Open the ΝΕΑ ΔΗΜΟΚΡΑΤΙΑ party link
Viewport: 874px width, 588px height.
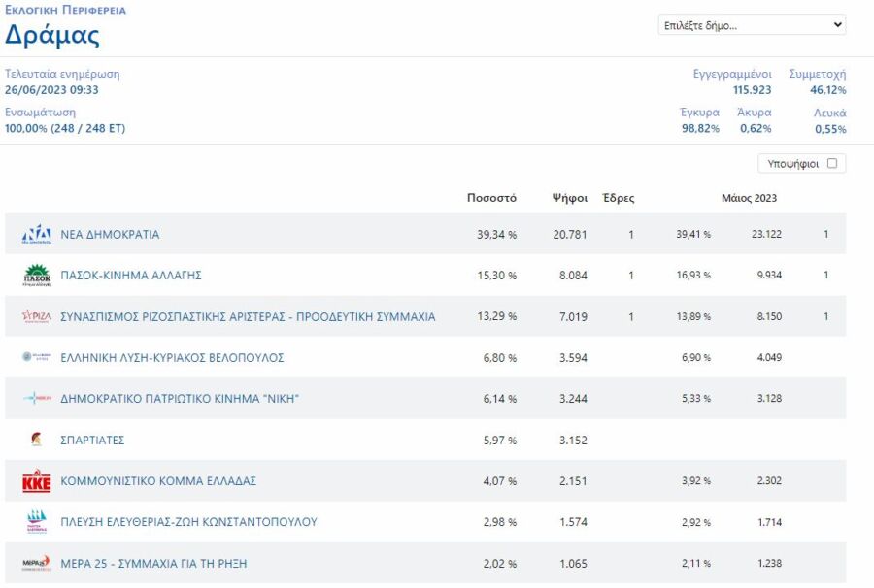(110, 235)
